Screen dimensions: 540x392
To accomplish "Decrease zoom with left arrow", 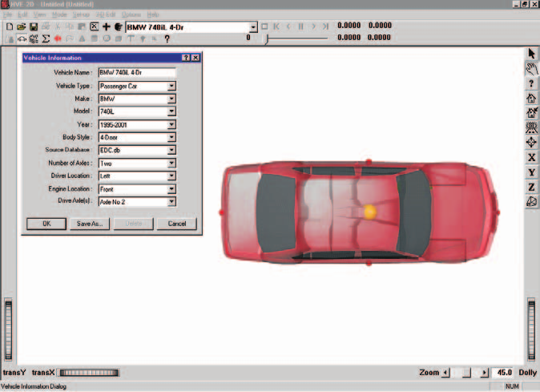I will click(x=446, y=373).
